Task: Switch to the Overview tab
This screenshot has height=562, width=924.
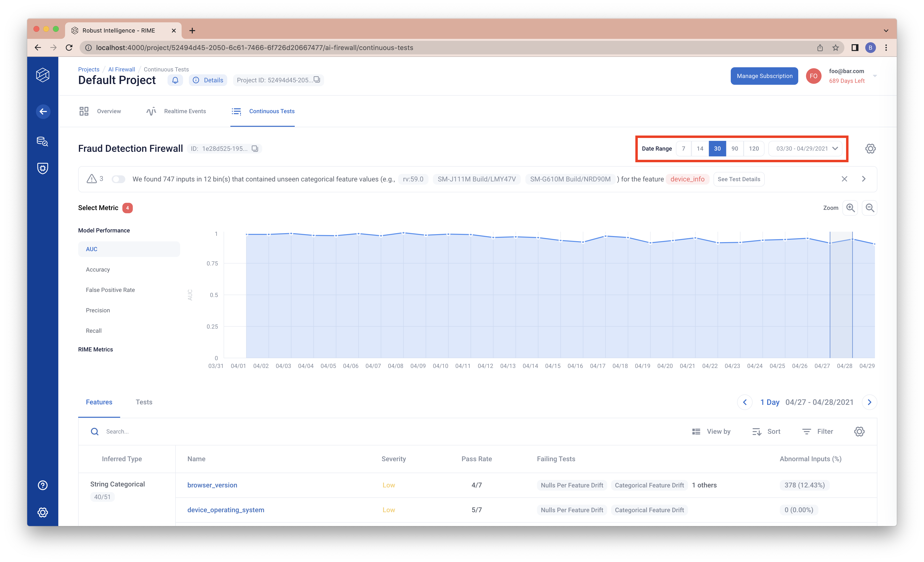Action: coord(100,111)
